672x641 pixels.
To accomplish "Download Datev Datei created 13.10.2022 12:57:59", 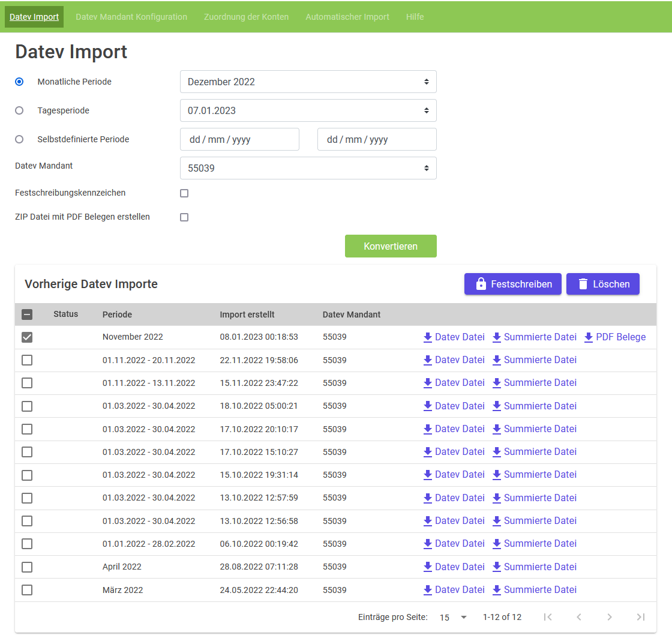I will (x=454, y=498).
